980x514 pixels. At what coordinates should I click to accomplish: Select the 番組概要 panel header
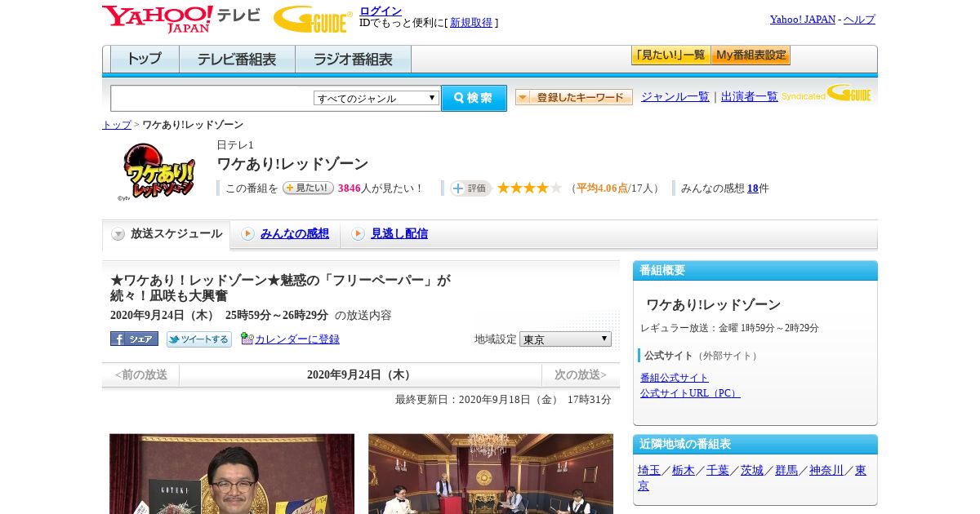point(755,271)
